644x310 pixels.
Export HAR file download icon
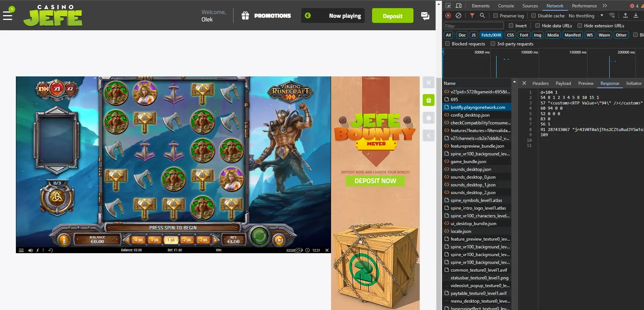pyautogui.click(x=636, y=15)
